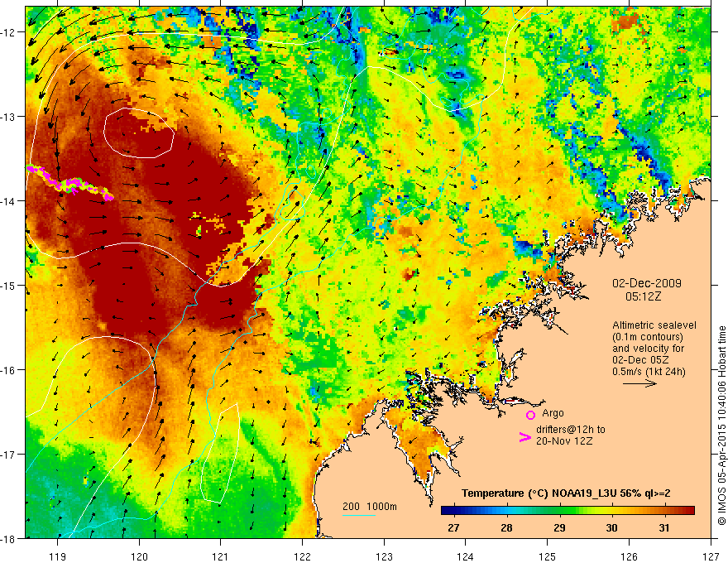This screenshot has height=563, width=728.
Task: Click the temperature color bar
Action: tap(568, 510)
